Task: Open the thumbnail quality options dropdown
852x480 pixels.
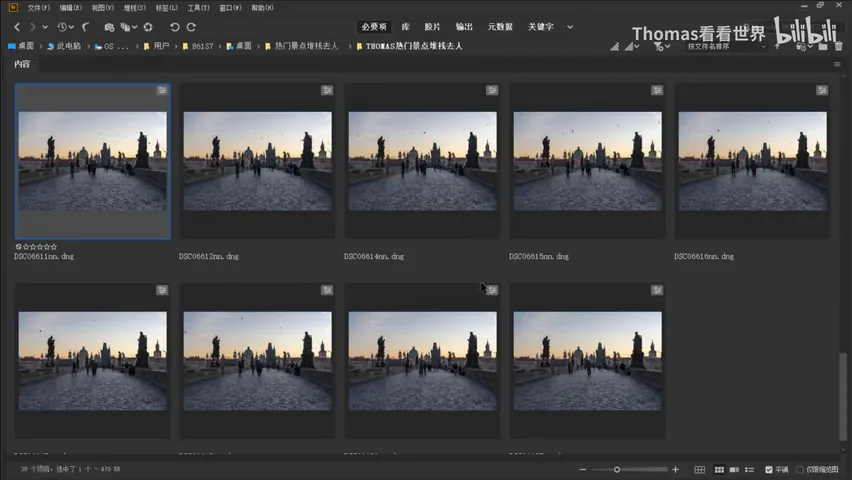Action: click(x=632, y=47)
